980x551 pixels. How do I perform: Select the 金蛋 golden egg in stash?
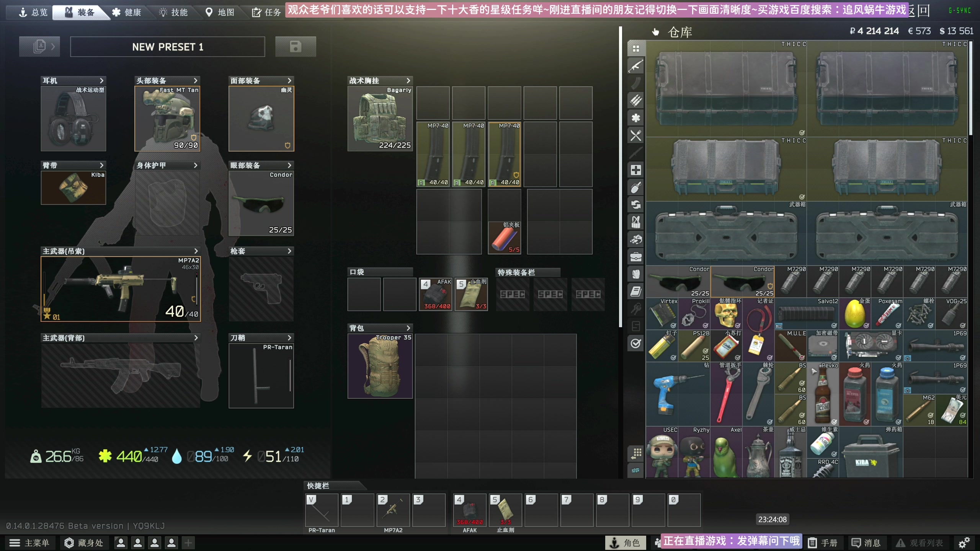point(854,313)
